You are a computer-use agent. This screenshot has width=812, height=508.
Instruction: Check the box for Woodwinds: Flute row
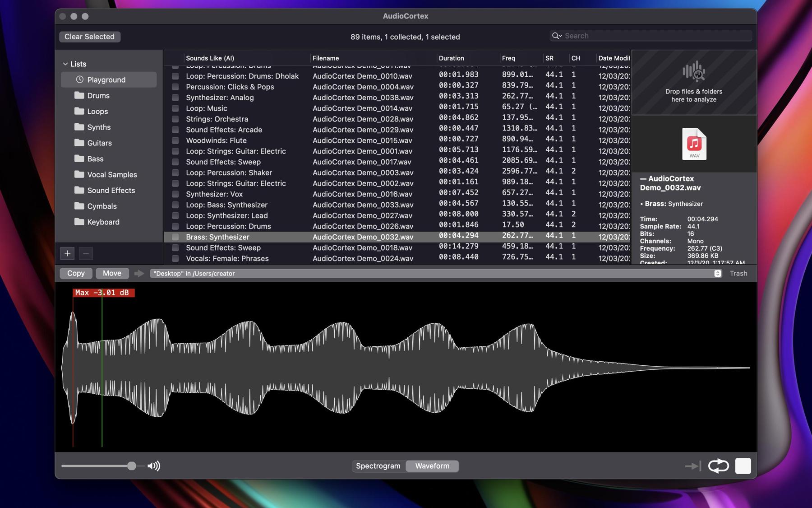tap(175, 140)
